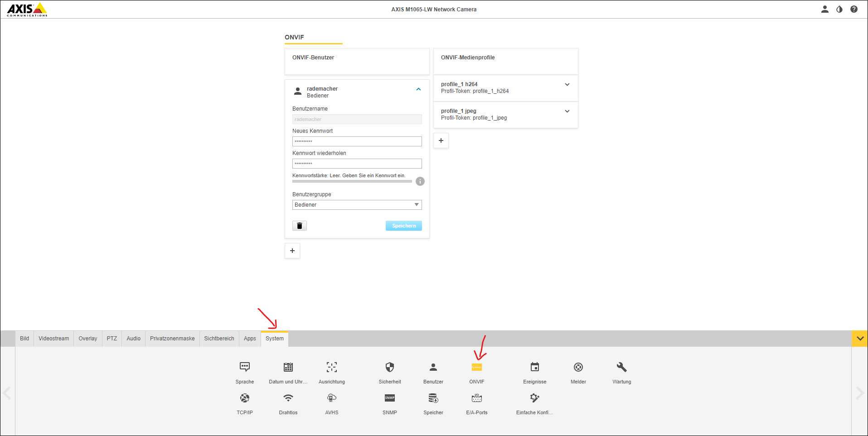Open the AVHS icon
This screenshot has width=868, height=436.
click(x=332, y=398)
